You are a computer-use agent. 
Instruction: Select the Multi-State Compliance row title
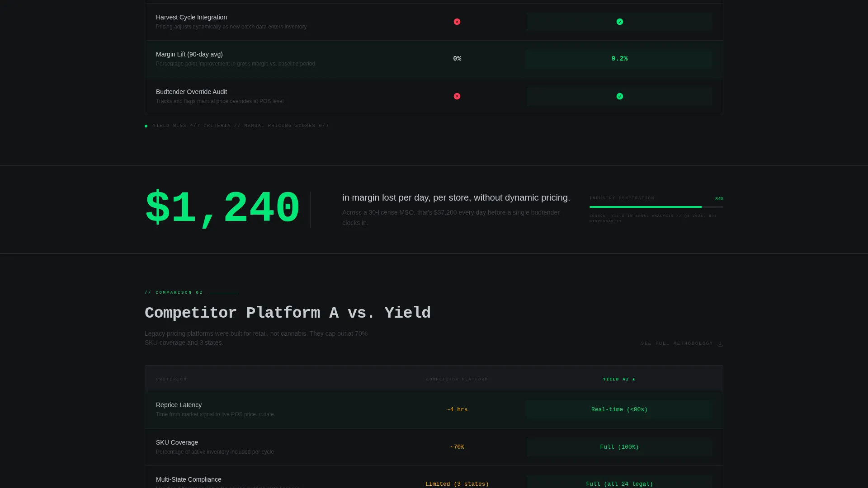(x=189, y=479)
